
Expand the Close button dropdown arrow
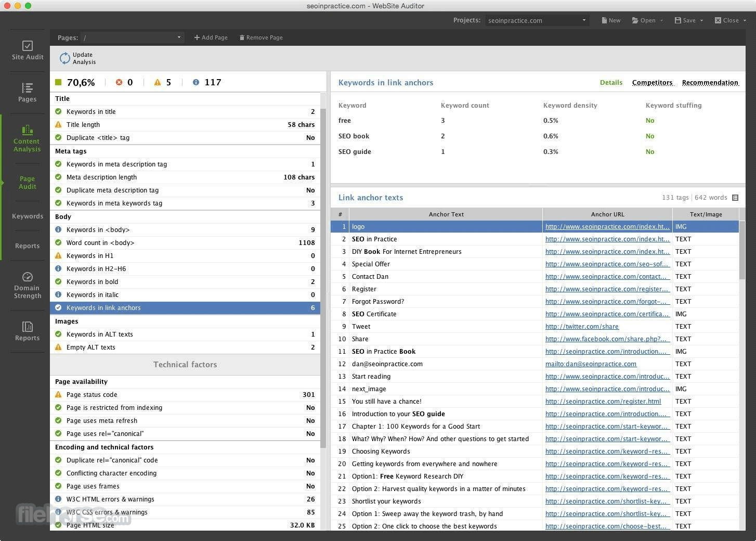[745, 21]
